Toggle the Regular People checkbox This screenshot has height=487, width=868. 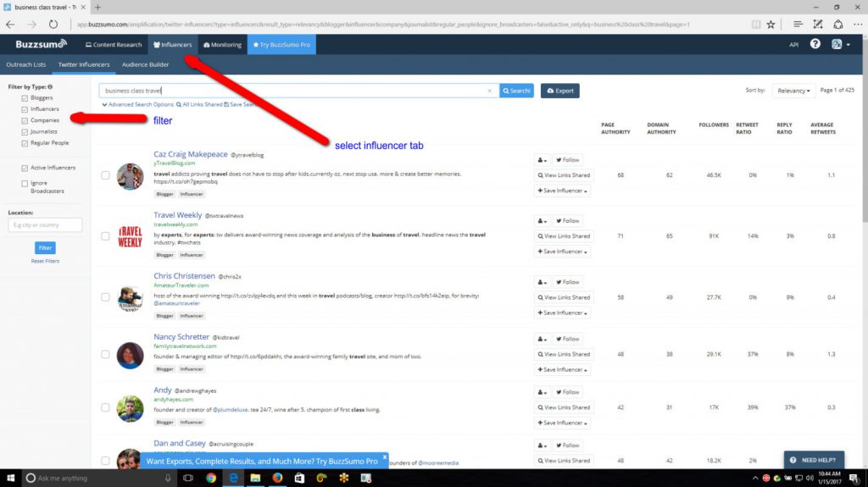25,143
